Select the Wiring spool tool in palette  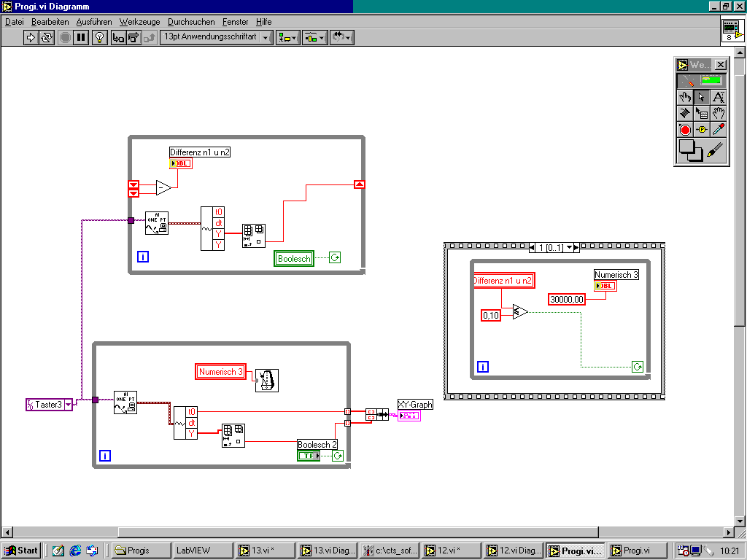click(x=684, y=113)
